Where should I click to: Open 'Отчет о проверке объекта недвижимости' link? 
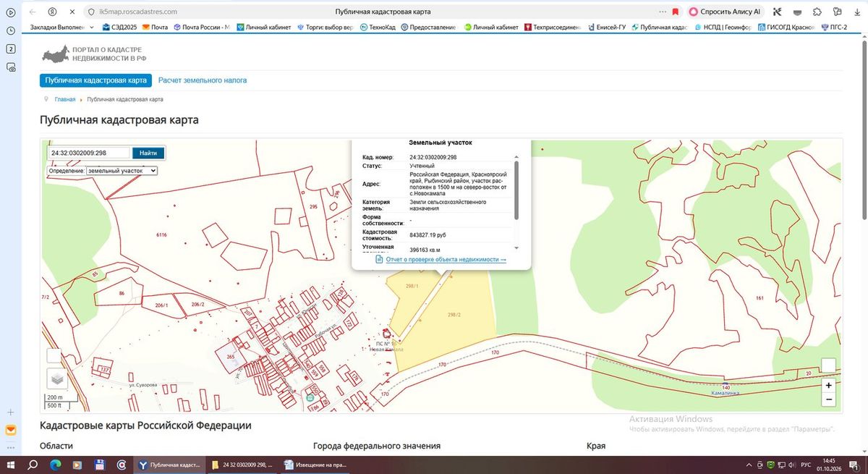(446, 259)
